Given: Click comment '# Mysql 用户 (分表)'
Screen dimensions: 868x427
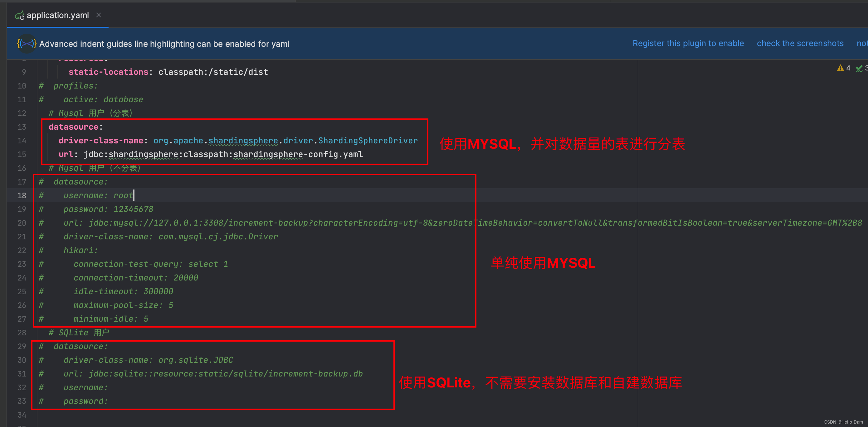Looking at the screenshot, I should tap(91, 113).
